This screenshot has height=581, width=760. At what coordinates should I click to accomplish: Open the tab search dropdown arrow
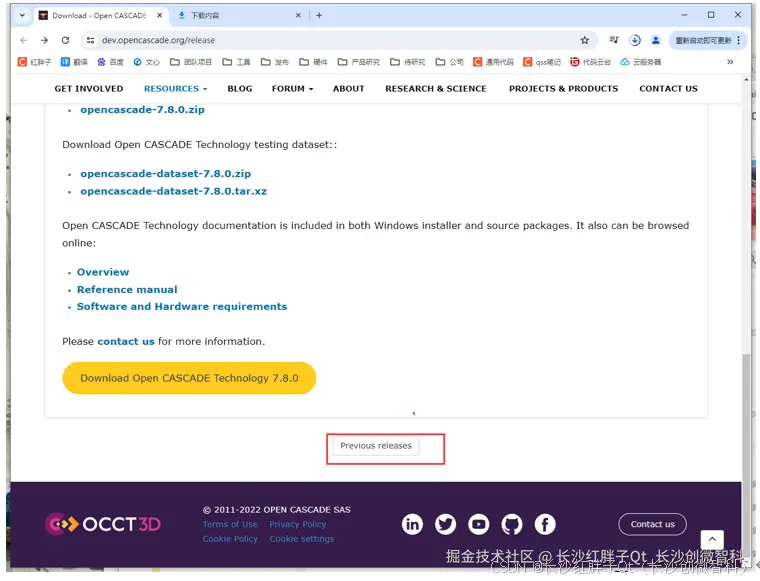(22, 15)
